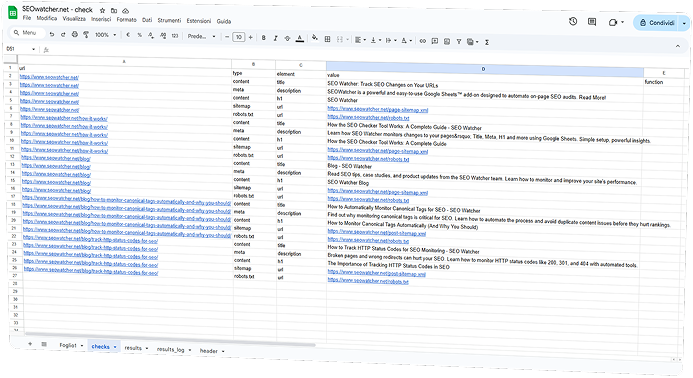The width and height of the screenshot is (693, 378).
Task: Open the font family dropdown
Action: (x=202, y=36)
